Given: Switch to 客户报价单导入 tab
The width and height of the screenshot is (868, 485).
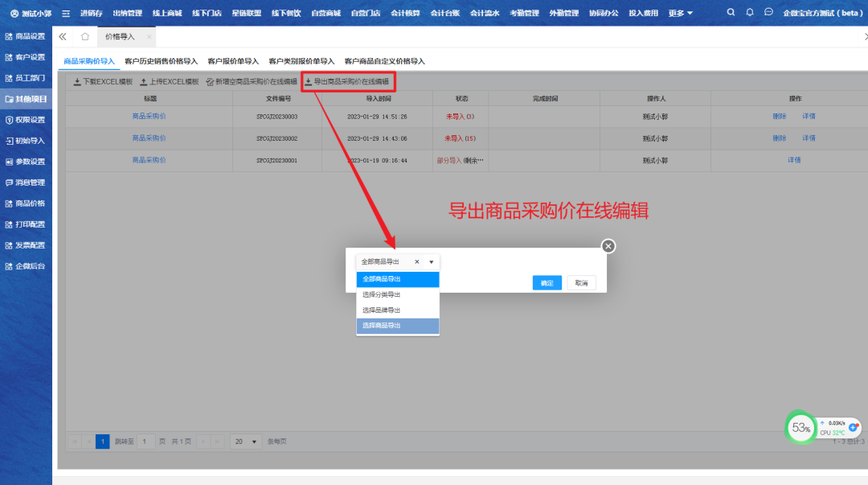Looking at the screenshot, I should [233, 61].
